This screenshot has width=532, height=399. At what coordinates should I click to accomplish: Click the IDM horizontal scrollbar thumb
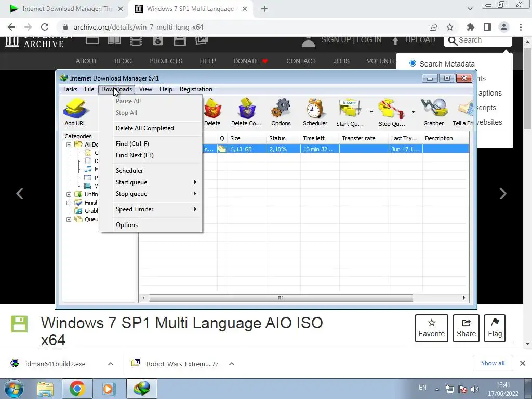[x=281, y=298]
